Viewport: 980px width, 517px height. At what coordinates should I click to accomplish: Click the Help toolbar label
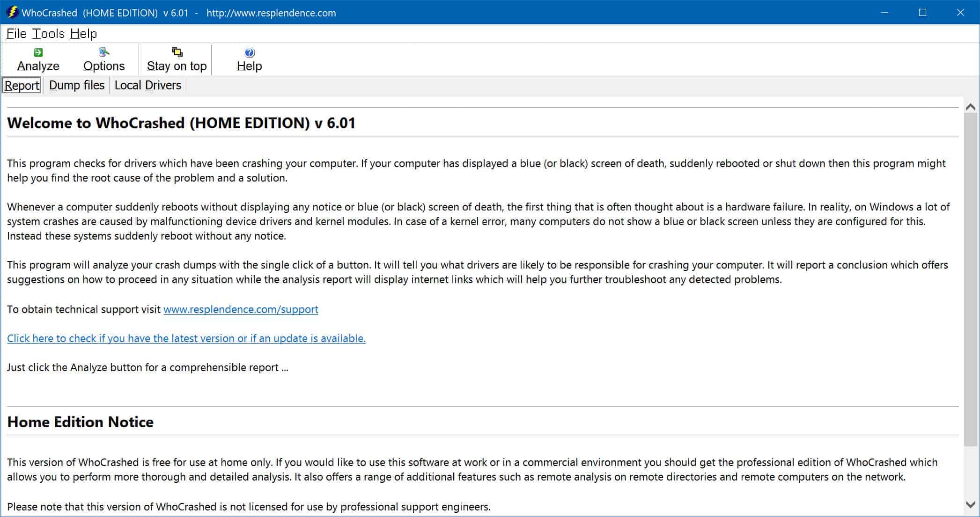[249, 66]
